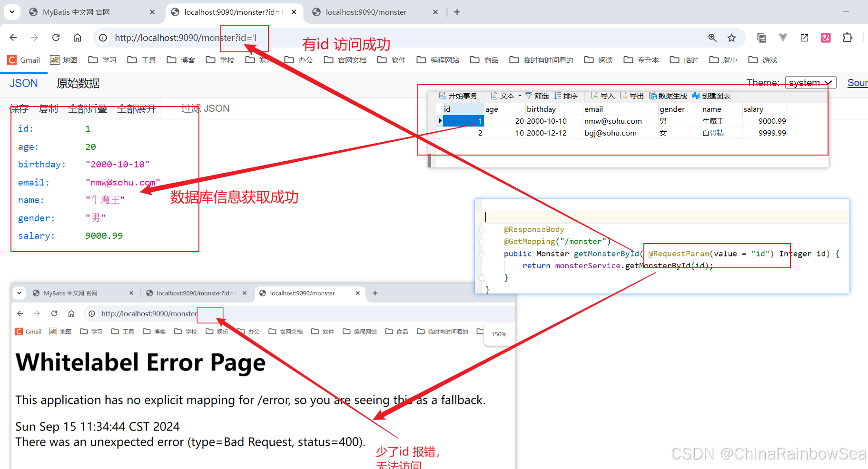This screenshot has height=469, width=868.
Task: Go to the browser home page
Action: pyautogui.click(x=77, y=38)
